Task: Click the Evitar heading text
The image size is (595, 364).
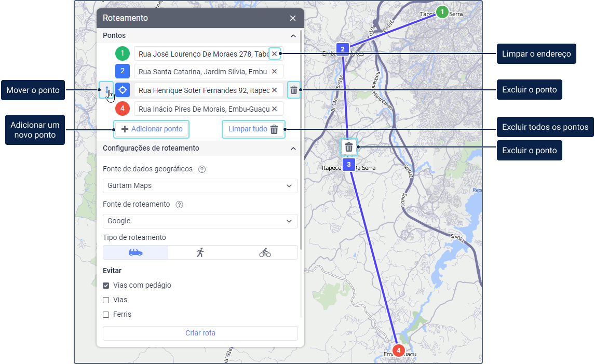Action: pos(112,271)
